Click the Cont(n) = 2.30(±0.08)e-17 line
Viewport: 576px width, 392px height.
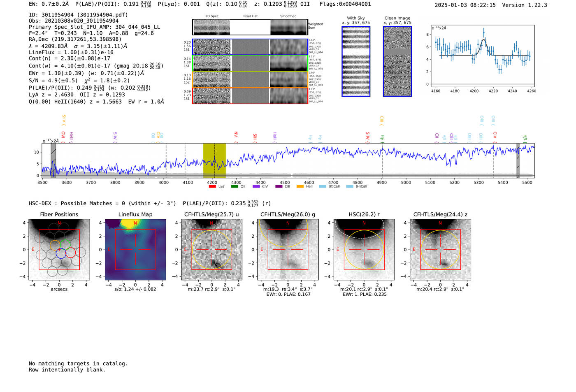(70, 58)
